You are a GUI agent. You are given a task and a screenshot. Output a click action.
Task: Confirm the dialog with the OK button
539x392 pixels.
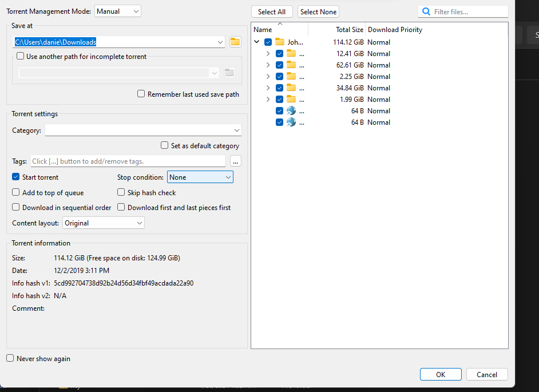(440, 375)
